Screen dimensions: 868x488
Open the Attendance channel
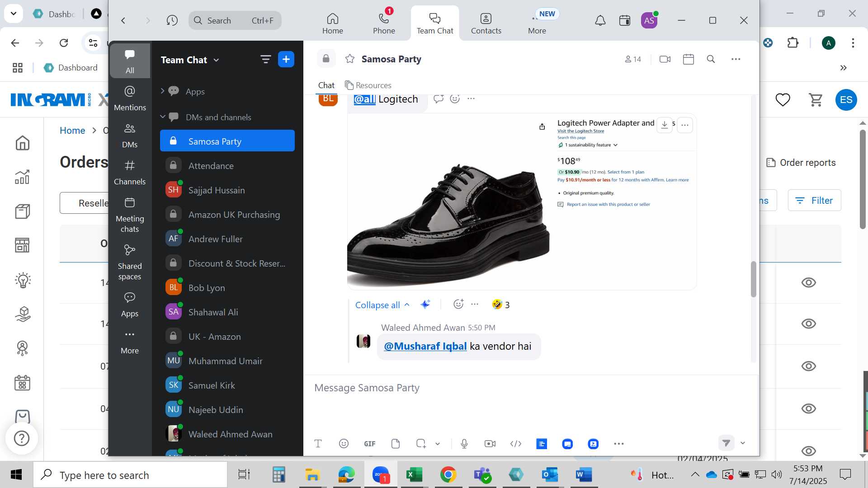pos(227,166)
